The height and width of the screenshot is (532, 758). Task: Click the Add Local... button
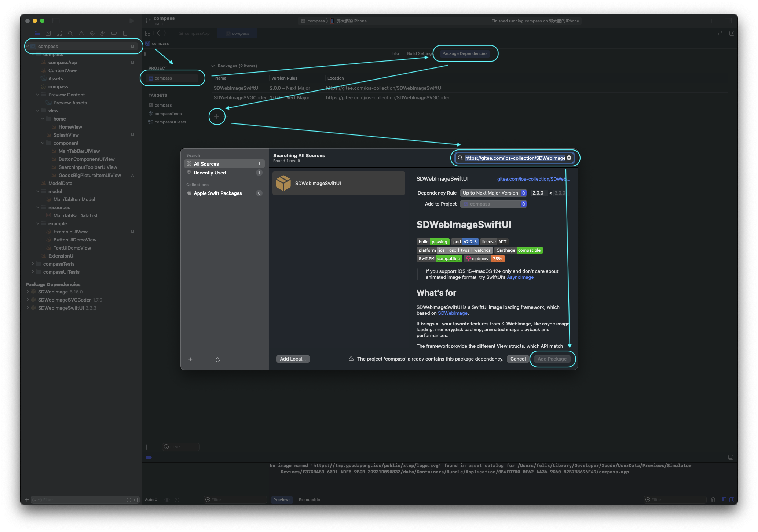tap(293, 359)
